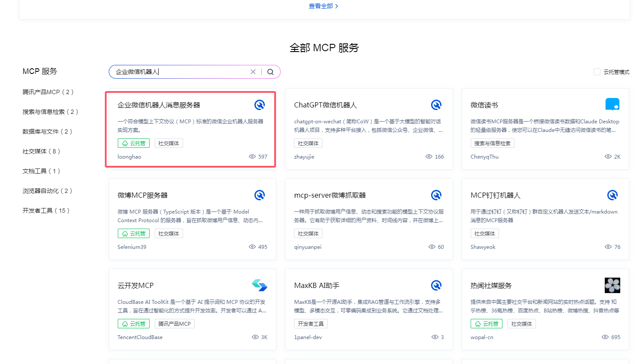Open the MaxKB AI助手 card title
Screen dimensions: 640x364
click(x=317, y=285)
